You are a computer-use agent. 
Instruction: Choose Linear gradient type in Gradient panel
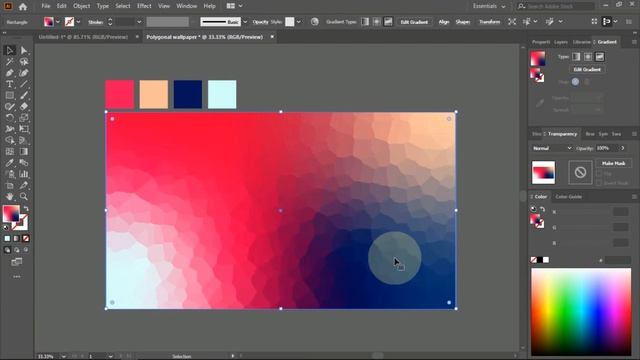[x=576, y=57]
